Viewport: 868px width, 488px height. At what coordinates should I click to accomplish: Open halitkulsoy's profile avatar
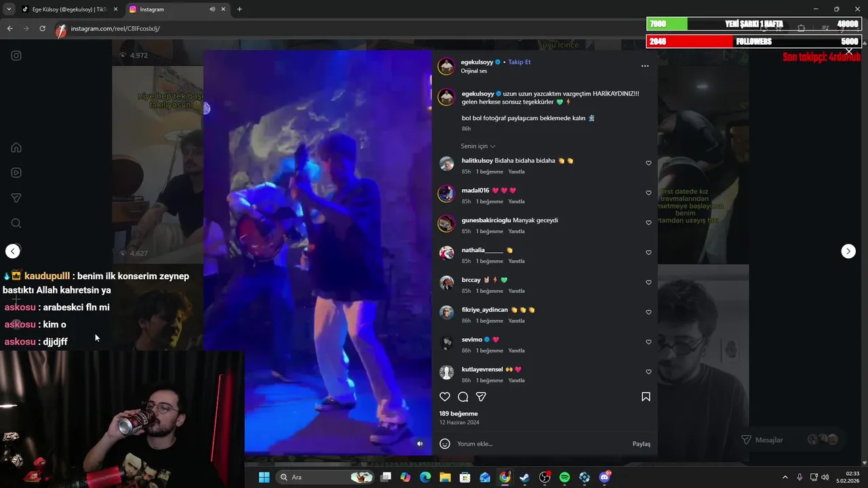coord(446,163)
